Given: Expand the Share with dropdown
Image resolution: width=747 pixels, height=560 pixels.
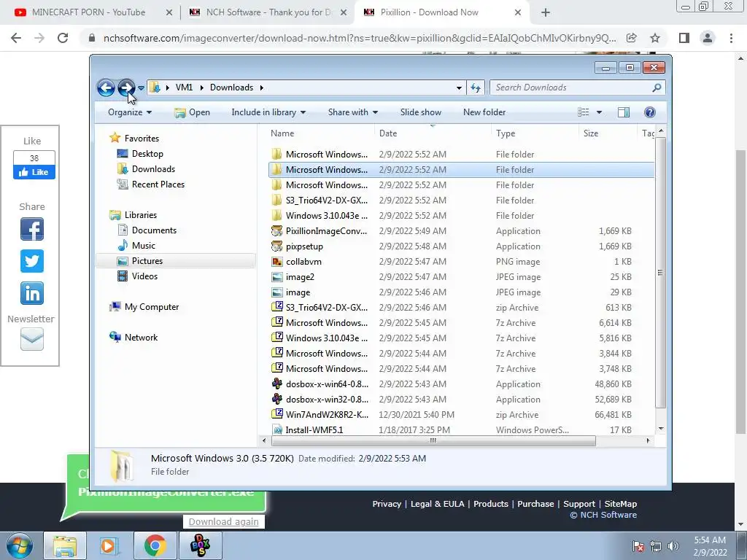Looking at the screenshot, I should pyautogui.click(x=352, y=112).
